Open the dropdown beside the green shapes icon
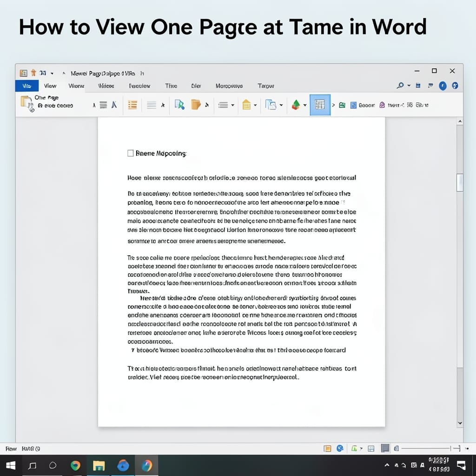This screenshot has width=476, height=476. 305,105
